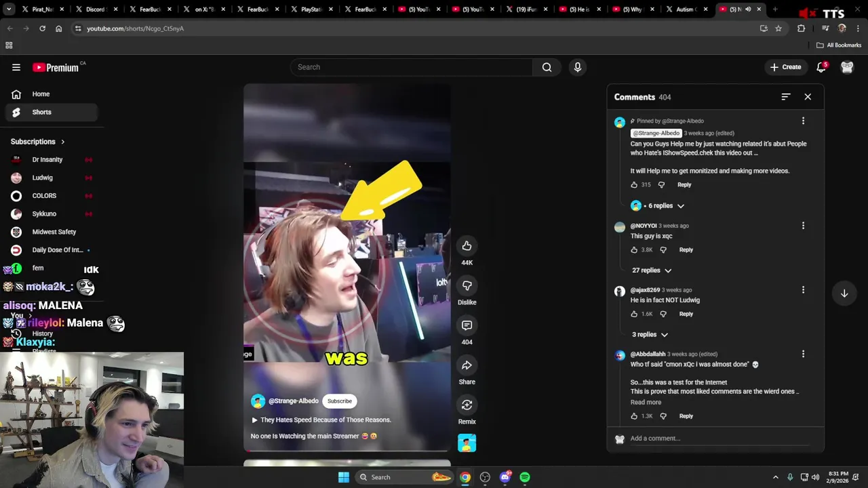Bookmark this page with star icon
868x488 pixels.
(x=778, y=28)
